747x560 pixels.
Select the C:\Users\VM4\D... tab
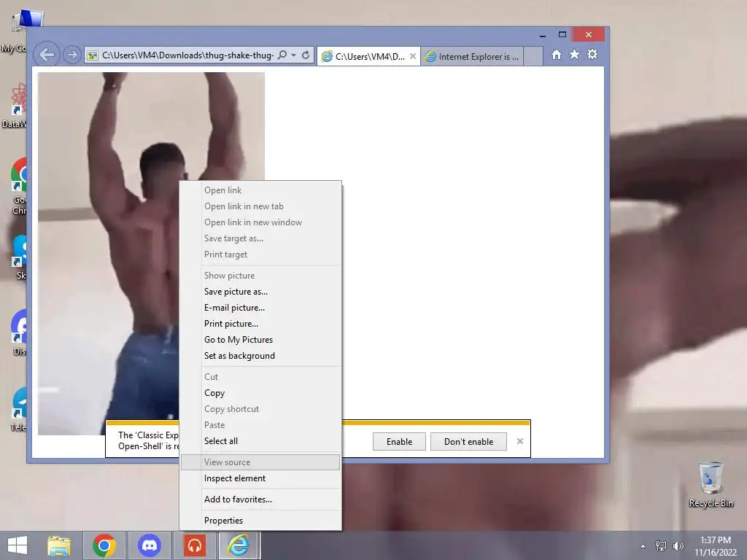368,56
